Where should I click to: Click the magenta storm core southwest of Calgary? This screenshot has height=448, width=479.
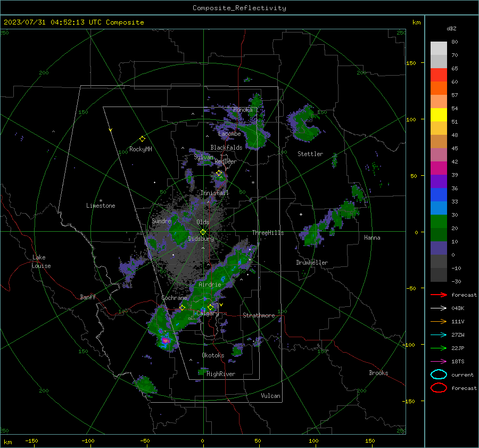click(166, 340)
